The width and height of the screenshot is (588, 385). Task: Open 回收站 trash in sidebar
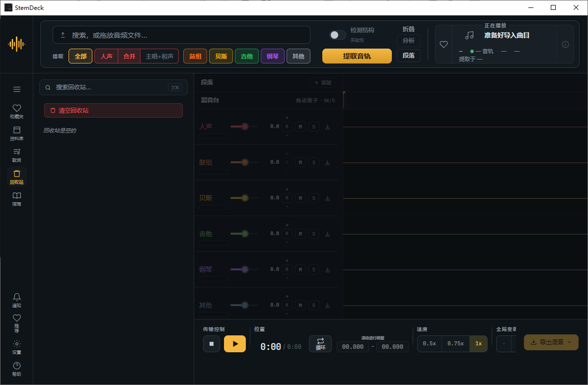point(16,177)
